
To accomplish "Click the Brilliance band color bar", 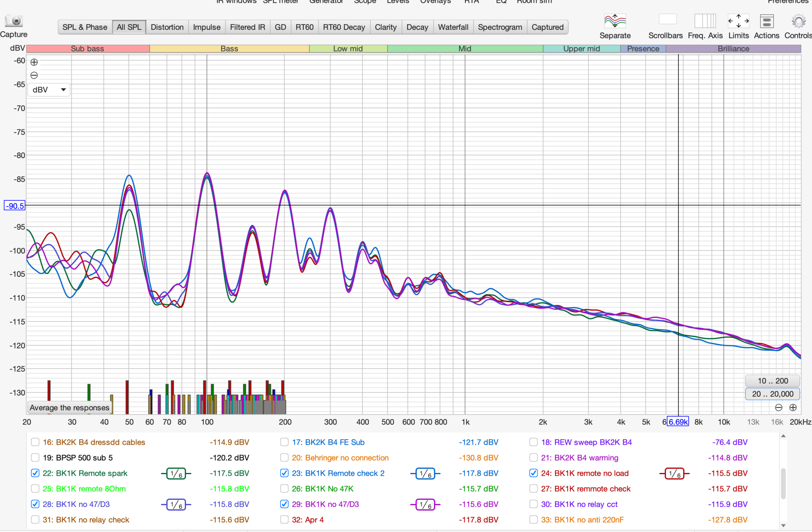I will click(x=733, y=49).
